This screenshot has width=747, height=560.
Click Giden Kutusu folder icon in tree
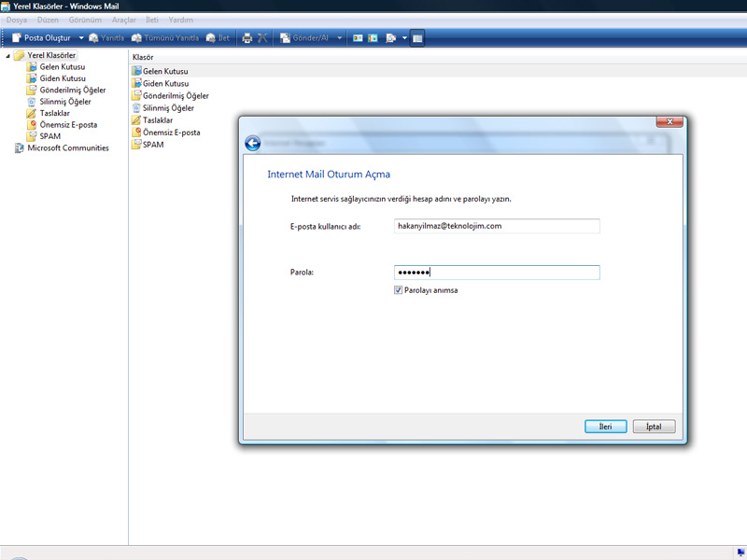click(32, 78)
